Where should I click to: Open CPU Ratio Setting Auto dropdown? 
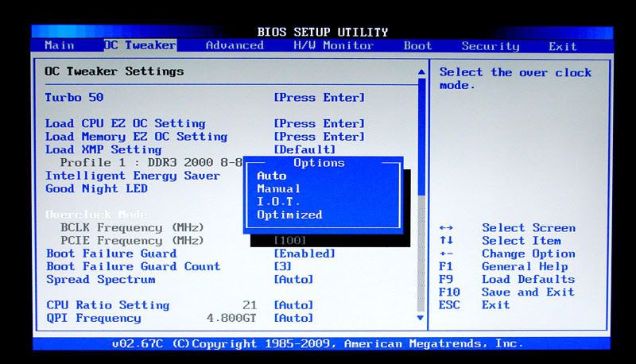pos(293,305)
